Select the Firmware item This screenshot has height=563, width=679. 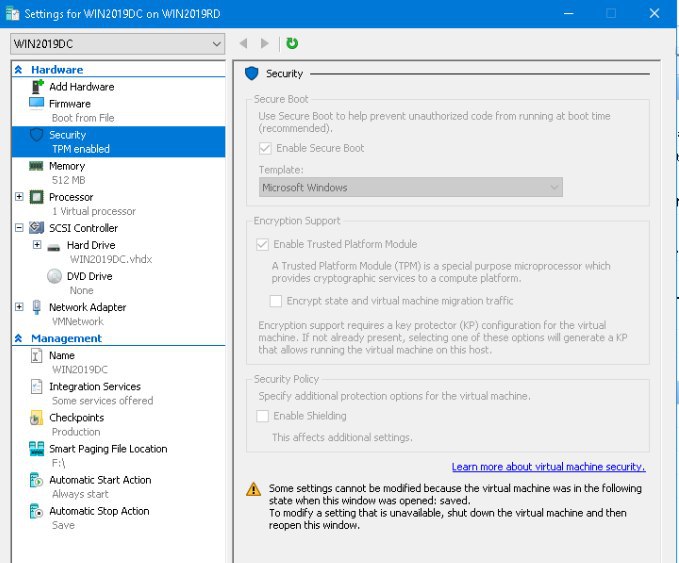(x=70, y=104)
